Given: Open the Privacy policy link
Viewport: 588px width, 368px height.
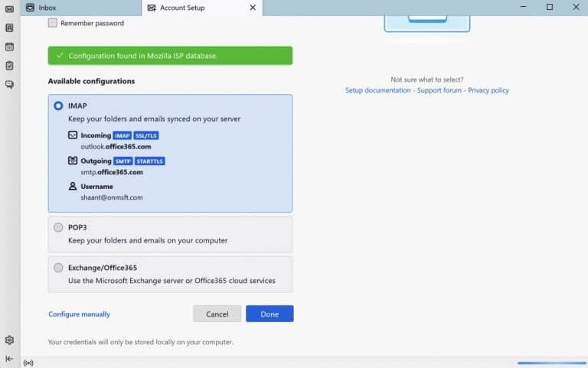Looking at the screenshot, I should (x=488, y=90).
